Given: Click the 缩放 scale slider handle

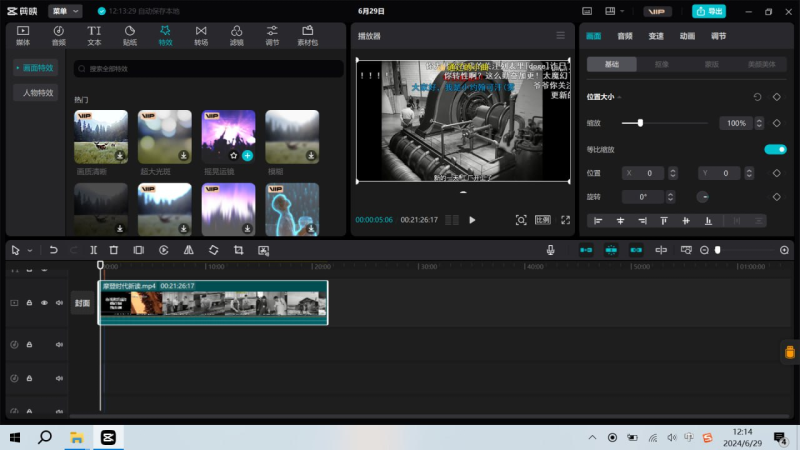Looking at the screenshot, I should 640,123.
